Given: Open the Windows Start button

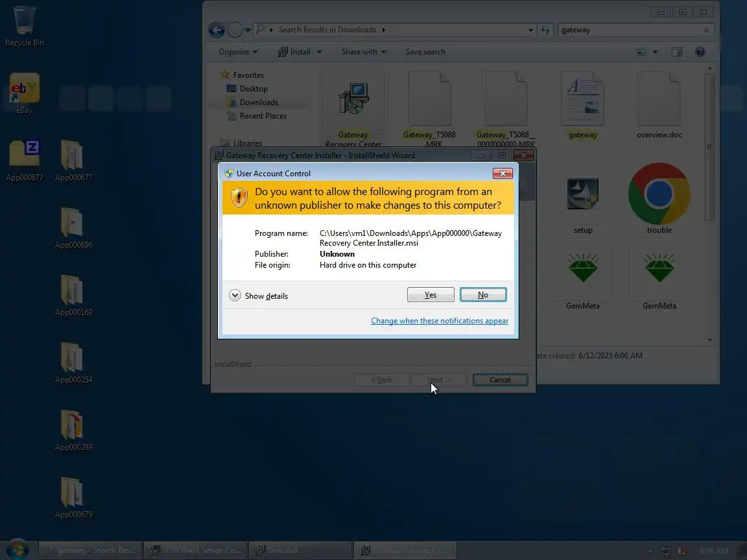Looking at the screenshot, I should tap(18, 550).
